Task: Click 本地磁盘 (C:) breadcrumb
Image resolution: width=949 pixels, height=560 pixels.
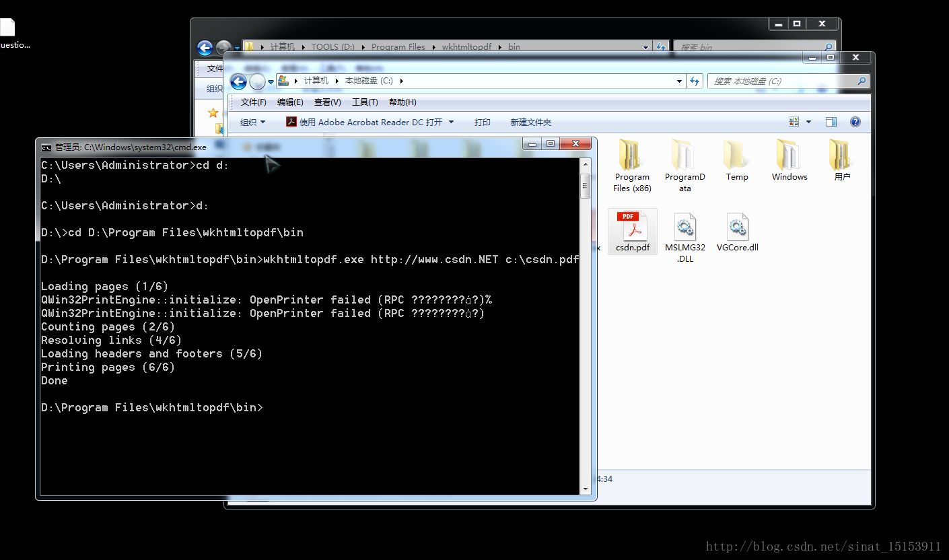Action: pos(369,81)
